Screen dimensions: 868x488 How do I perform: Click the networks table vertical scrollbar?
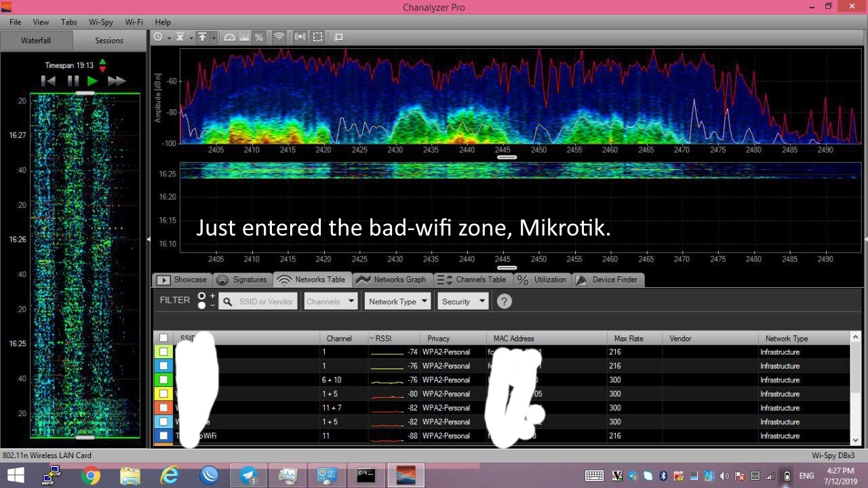856,389
